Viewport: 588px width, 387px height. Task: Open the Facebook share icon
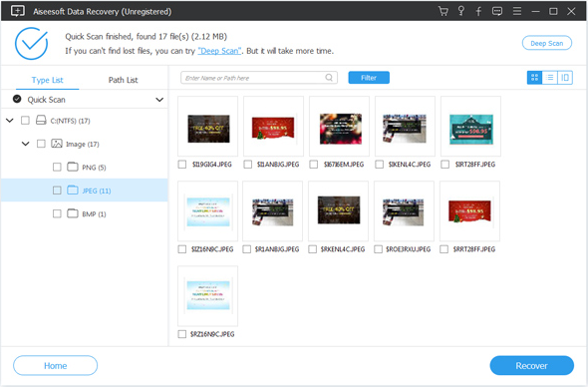point(478,11)
